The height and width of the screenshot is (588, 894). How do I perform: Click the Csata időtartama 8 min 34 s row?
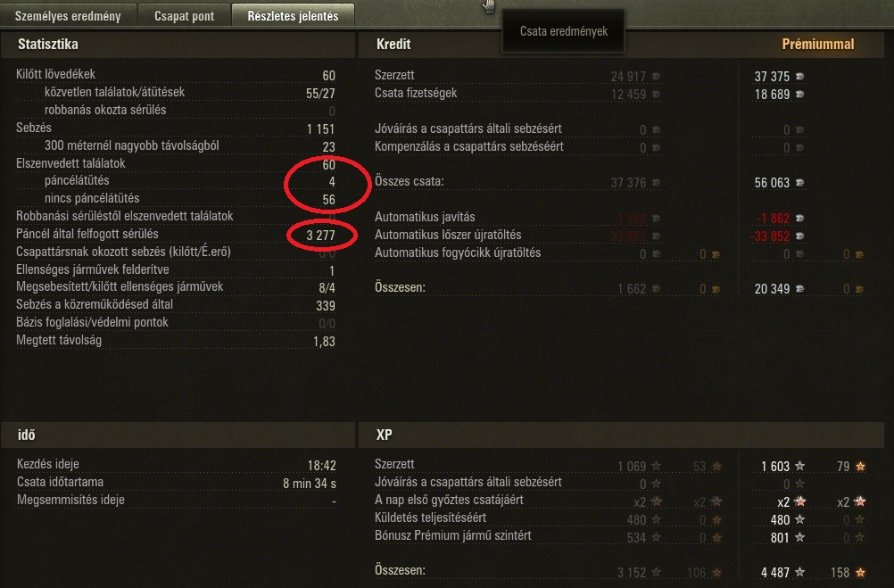pos(176,483)
